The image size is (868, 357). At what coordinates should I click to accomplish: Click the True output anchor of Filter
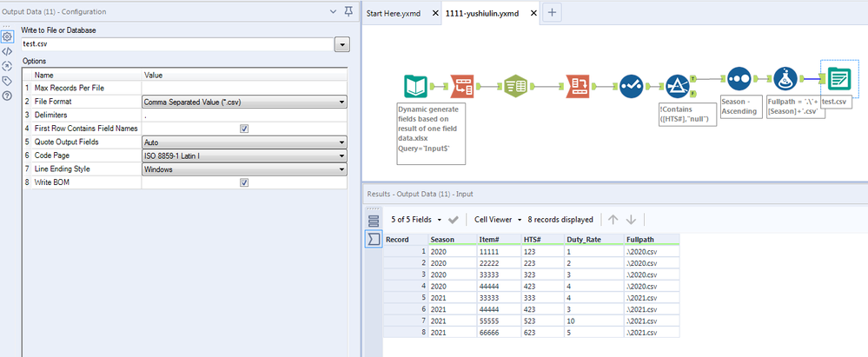click(694, 78)
